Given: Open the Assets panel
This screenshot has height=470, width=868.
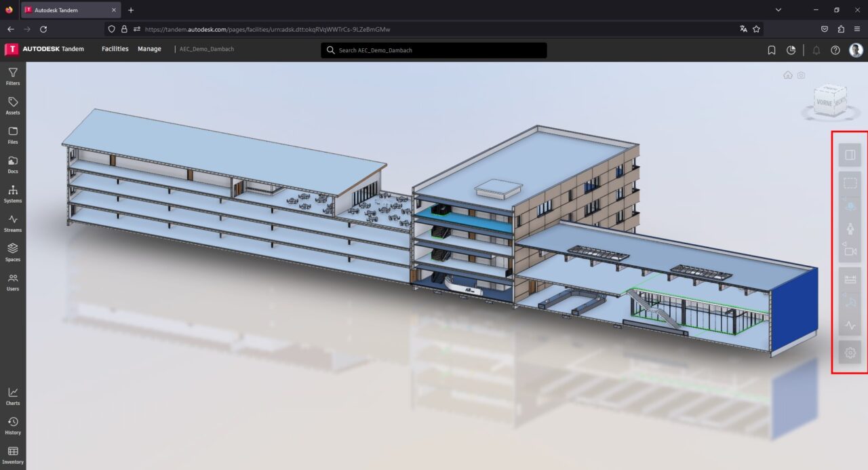Looking at the screenshot, I should coord(13,106).
